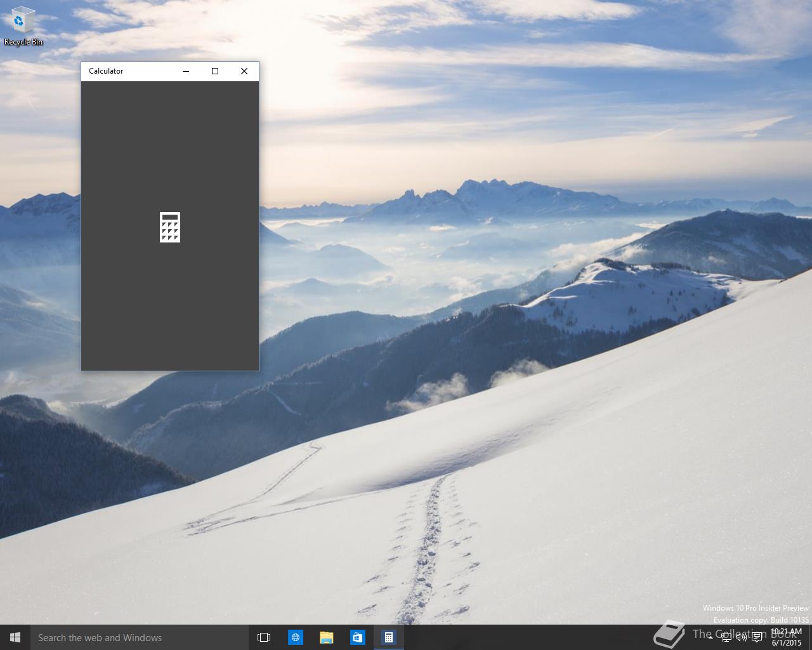Show hidden tray icons arrow
Viewport: 812px width, 650px height.
tap(711, 637)
